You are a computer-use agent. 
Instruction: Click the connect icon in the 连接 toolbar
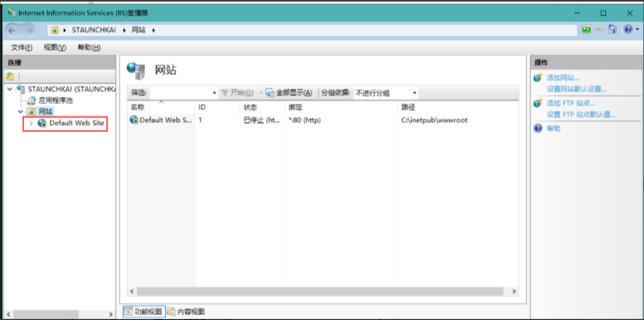tap(9, 76)
